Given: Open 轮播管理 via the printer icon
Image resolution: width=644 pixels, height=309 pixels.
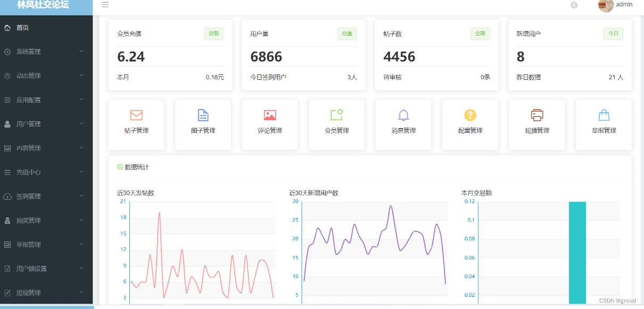Looking at the screenshot, I should [537, 115].
